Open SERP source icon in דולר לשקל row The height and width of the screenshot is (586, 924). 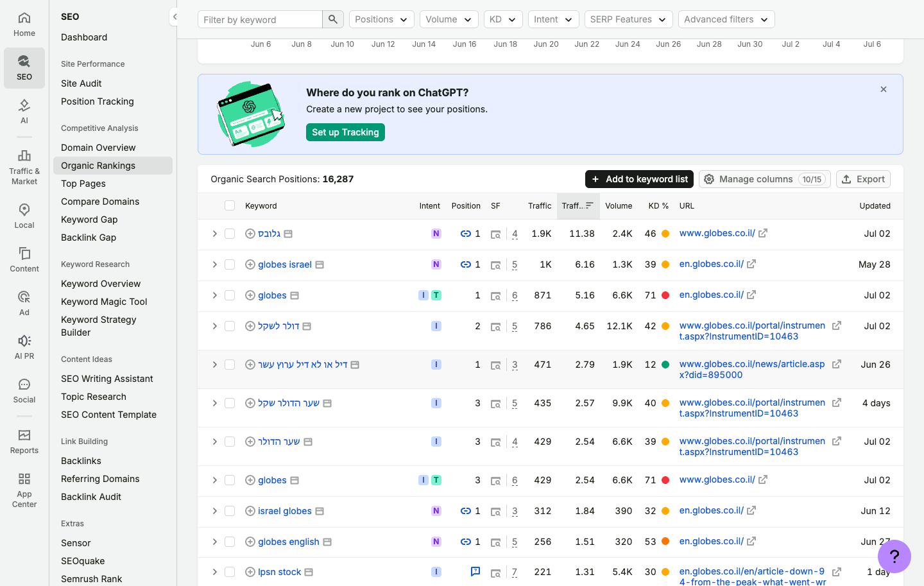click(x=307, y=326)
